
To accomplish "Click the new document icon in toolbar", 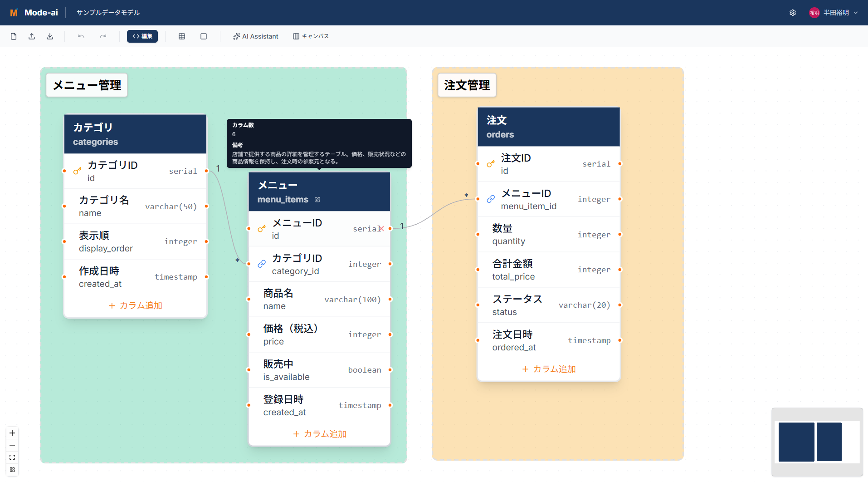I will (14, 36).
